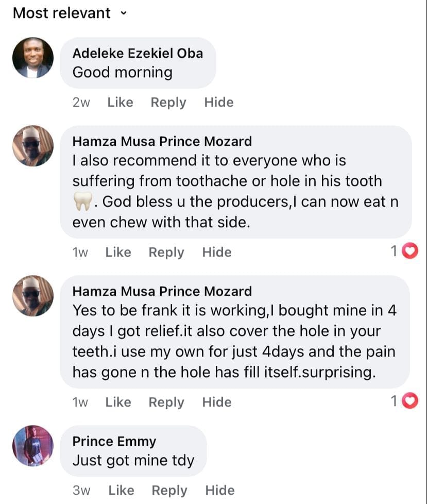Reply to the toothache recommendation comment
This screenshot has height=504, width=427.
pos(166,253)
